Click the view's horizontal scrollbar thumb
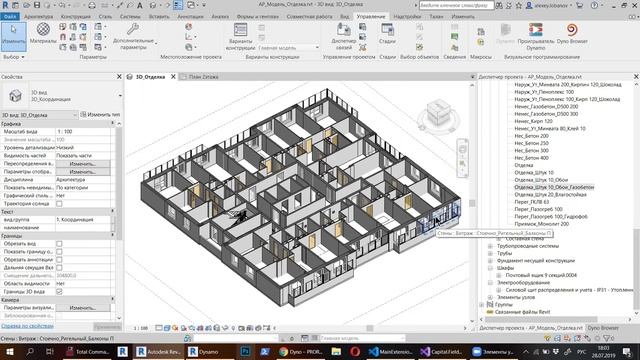The image size is (640, 360). pyautogui.click(x=370, y=328)
